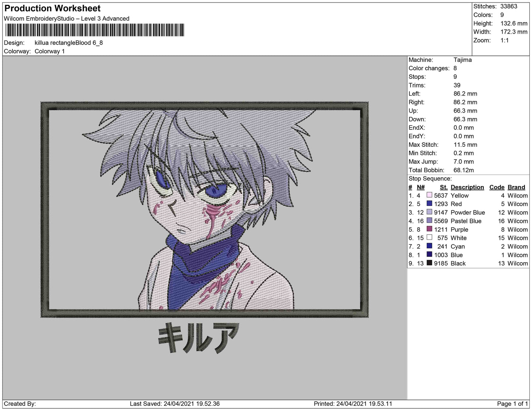Select the "Powder Blue" description text
532x409 pixels.
(x=468, y=212)
